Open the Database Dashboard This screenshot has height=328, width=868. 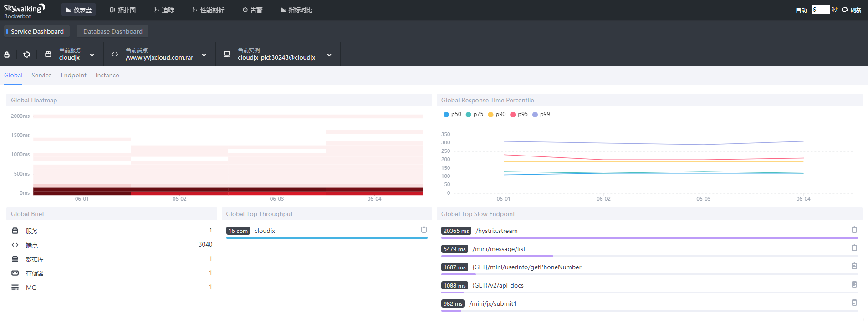tap(112, 31)
